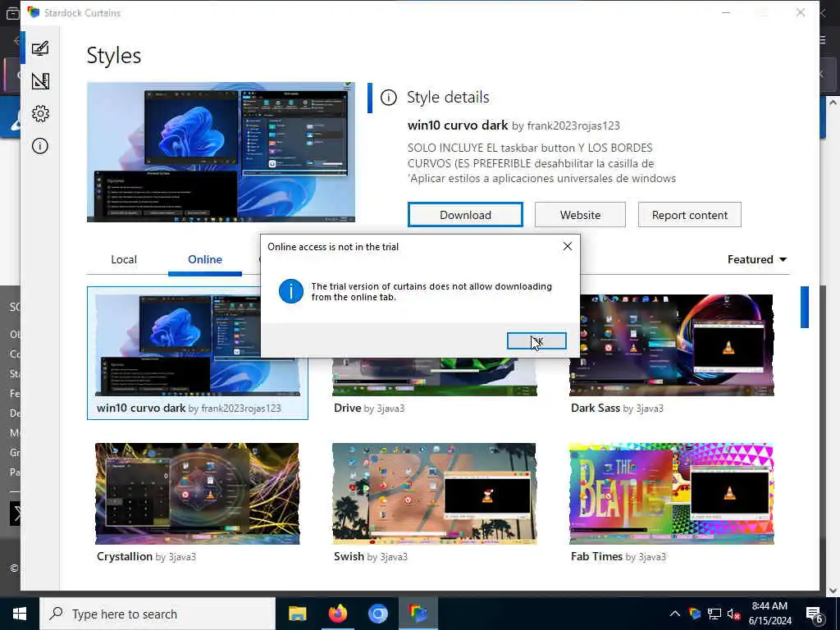Click the Download button
Viewport: 840px width, 630px height.
[x=465, y=215]
